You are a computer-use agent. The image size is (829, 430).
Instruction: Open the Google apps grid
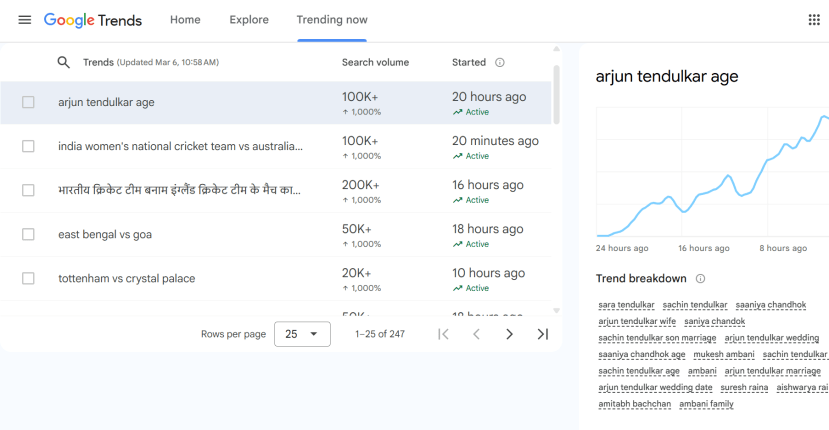tap(814, 20)
